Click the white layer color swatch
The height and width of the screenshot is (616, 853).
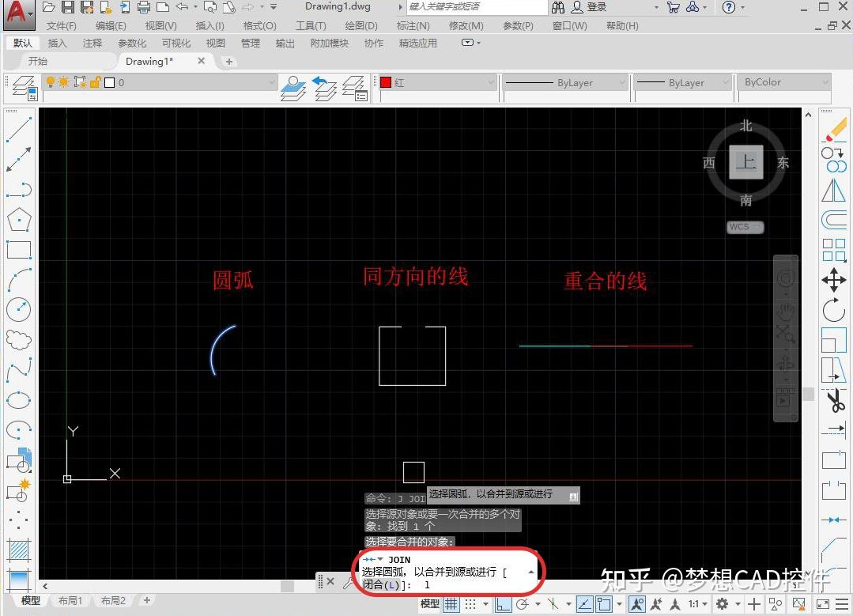109,82
